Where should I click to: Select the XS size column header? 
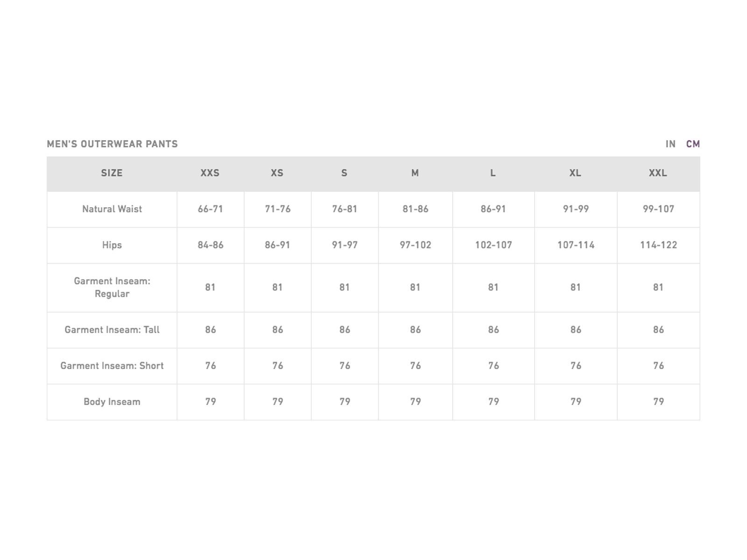277,173
